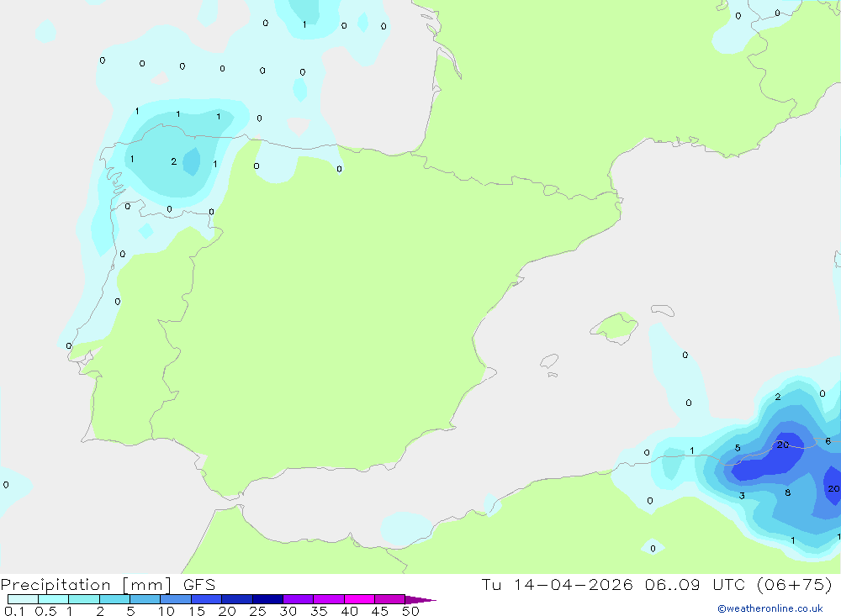Click the '50' legend scale label
This screenshot has height=616, width=841.
click(x=410, y=611)
